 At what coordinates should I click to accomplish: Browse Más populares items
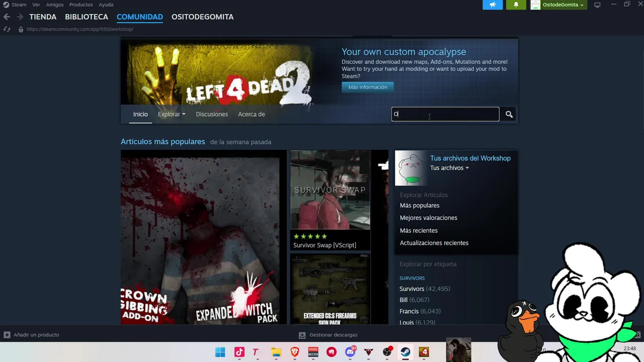(420, 205)
